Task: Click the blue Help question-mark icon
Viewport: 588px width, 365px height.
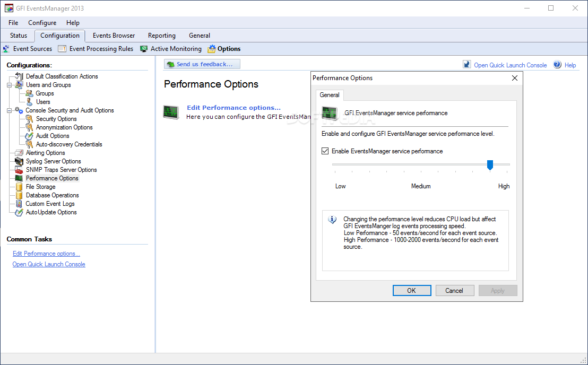Action: click(557, 64)
